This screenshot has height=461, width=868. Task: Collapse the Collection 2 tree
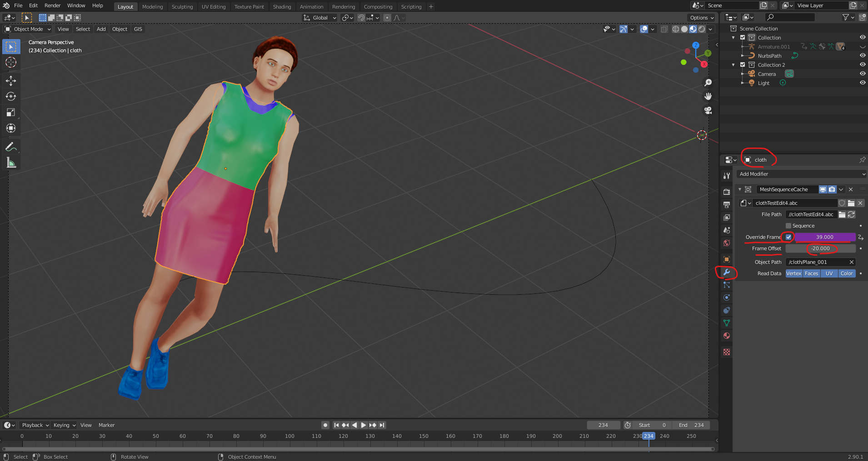(x=733, y=65)
